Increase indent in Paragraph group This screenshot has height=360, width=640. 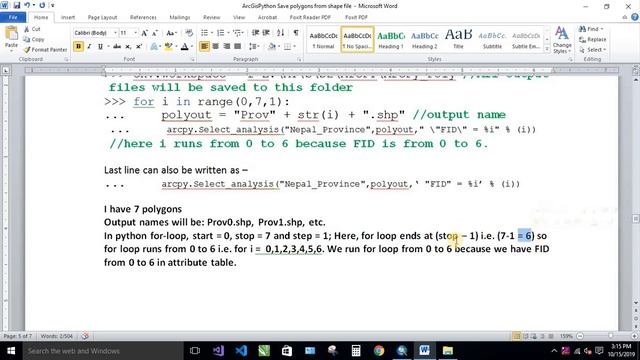click(266, 33)
